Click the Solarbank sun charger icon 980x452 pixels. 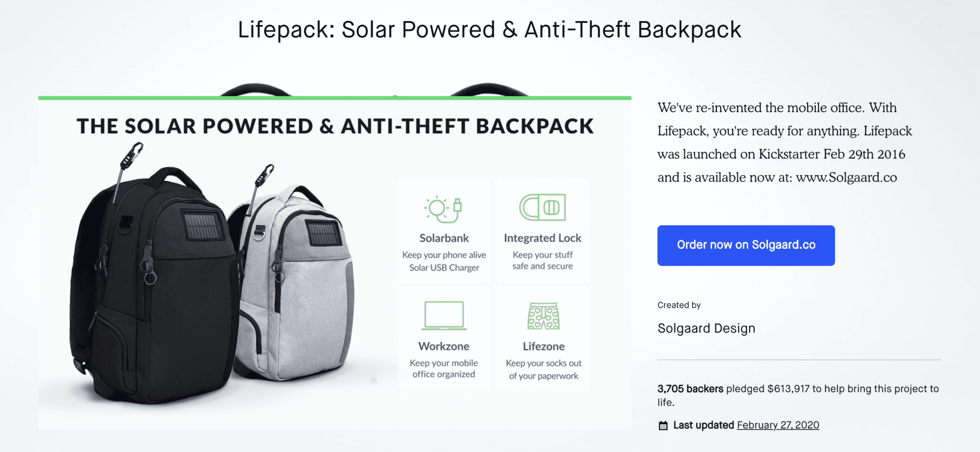(x=443, y=209)
